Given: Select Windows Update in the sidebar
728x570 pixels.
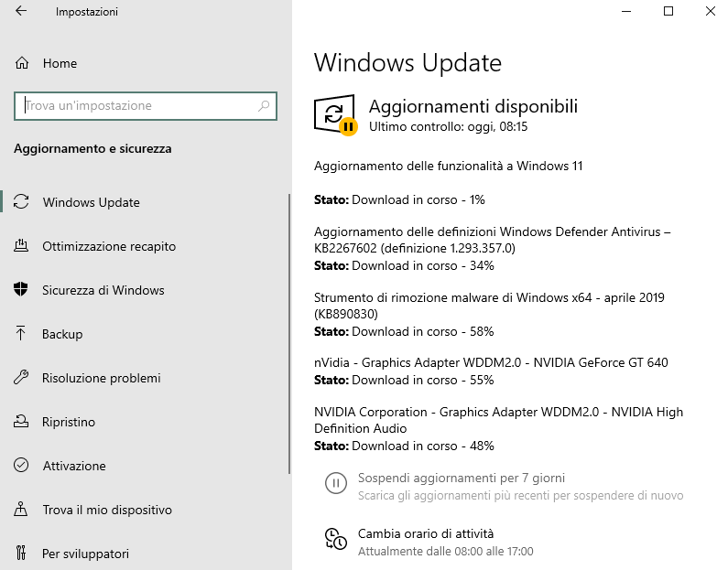Looking at the screenshot, I should (91, 202).
